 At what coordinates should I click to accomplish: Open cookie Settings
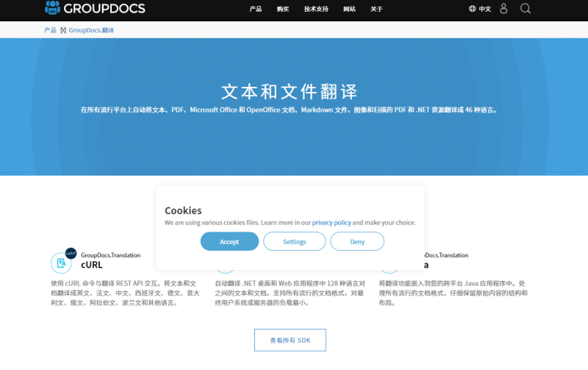coord(294,241)
